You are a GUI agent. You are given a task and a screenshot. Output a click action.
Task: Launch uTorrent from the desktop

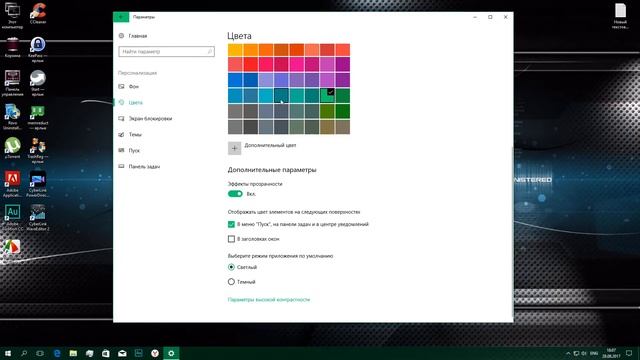[x=12, y=148]
